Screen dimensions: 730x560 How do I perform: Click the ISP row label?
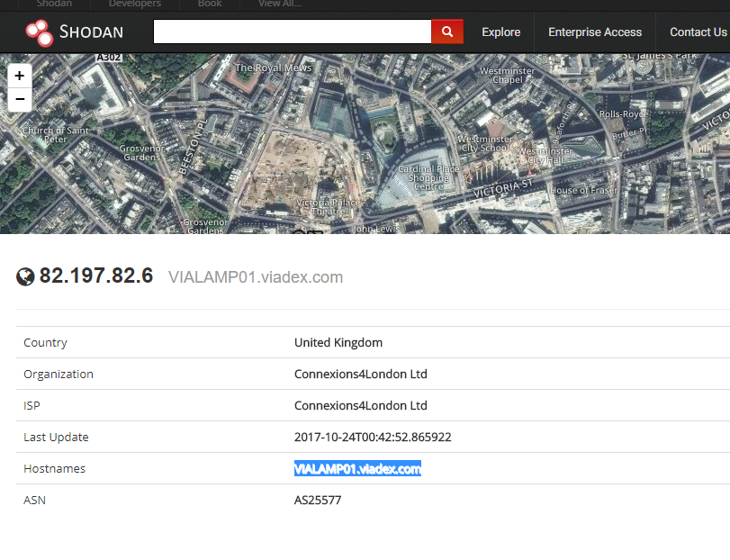point(32,406)
